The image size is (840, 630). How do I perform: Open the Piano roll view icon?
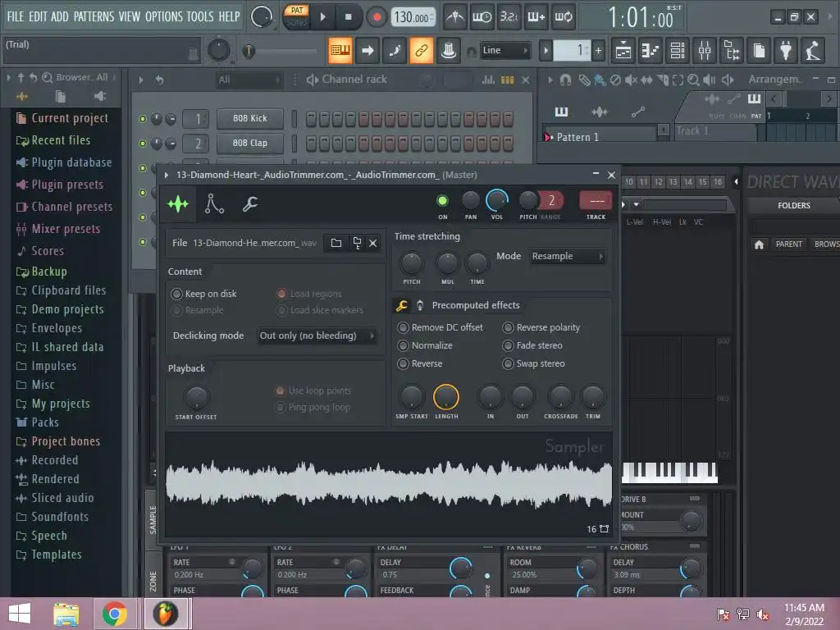tap(651, 51)
